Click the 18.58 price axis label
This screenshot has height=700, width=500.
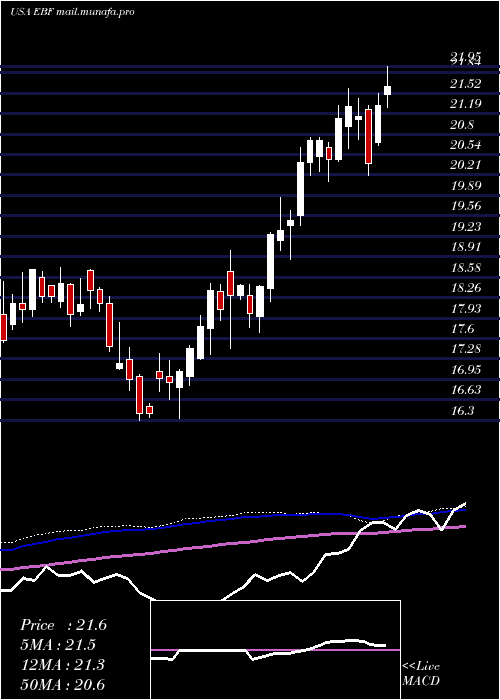[x=466, y=267]
